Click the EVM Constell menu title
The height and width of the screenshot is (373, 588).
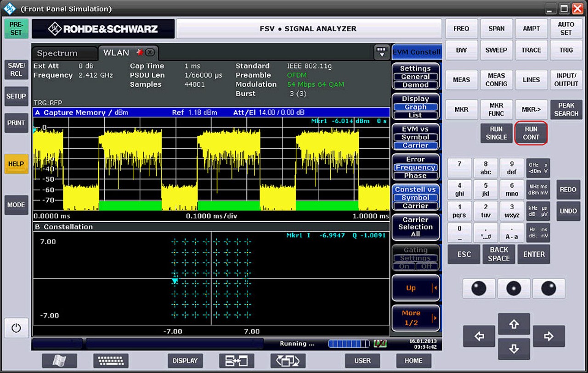[x=416, y=52]
